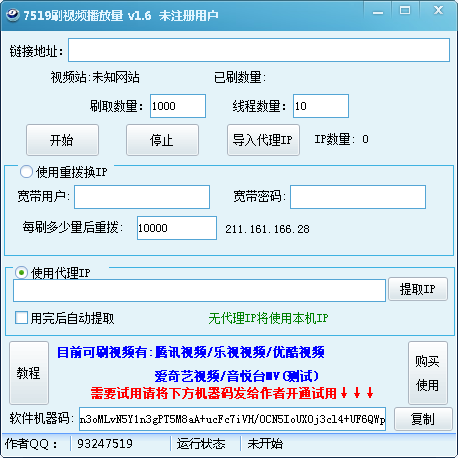Image resolution: width=458 pixels, height=458 pixels.
Task: Edit the 线程数量 field showing 10
Action: pos(321,106)
